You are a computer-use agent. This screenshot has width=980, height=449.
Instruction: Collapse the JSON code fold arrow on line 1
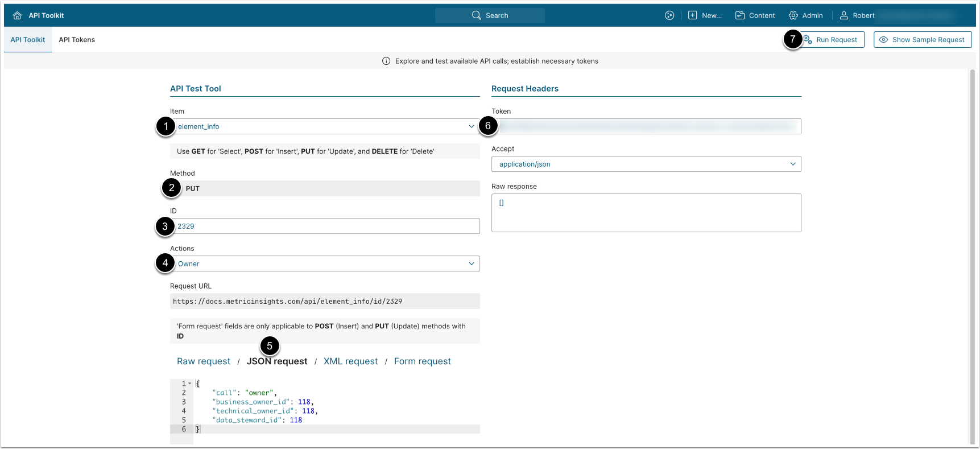pyautogui.click(x=190, y=384)
